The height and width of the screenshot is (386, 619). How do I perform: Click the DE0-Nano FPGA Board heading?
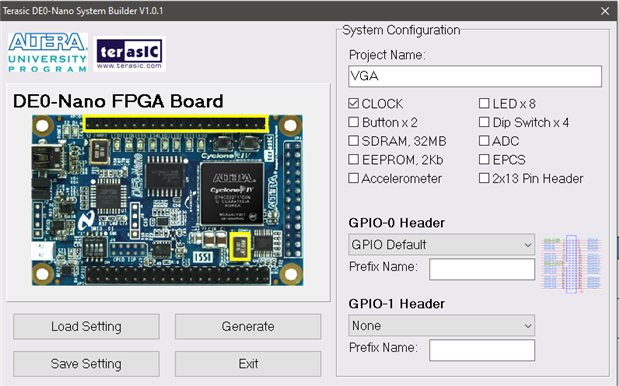[x=118, y=101]
